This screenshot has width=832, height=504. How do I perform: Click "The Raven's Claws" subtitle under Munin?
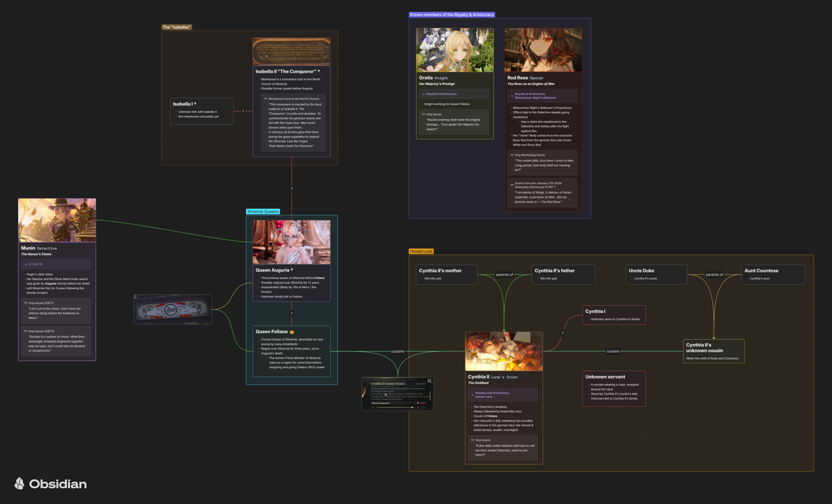[x=36, y=254]
